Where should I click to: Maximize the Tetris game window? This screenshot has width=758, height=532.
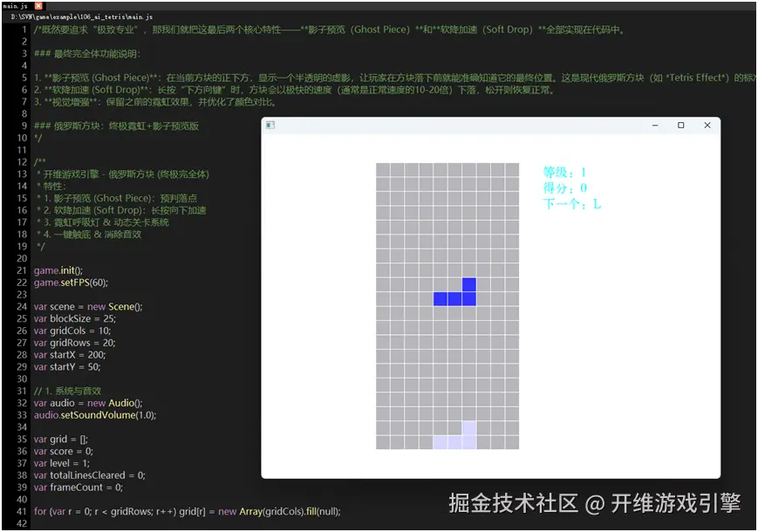(680, 125)
